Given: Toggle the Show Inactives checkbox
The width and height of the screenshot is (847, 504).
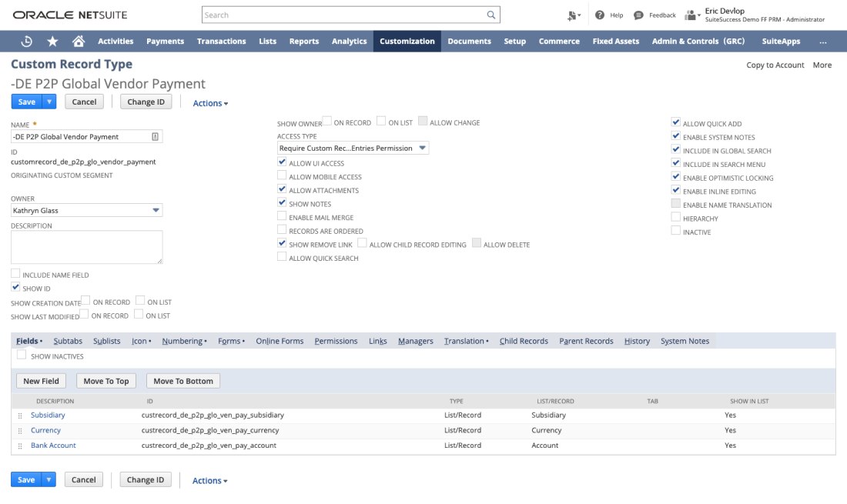Looking at the screenshot, I should click(22, 355).
